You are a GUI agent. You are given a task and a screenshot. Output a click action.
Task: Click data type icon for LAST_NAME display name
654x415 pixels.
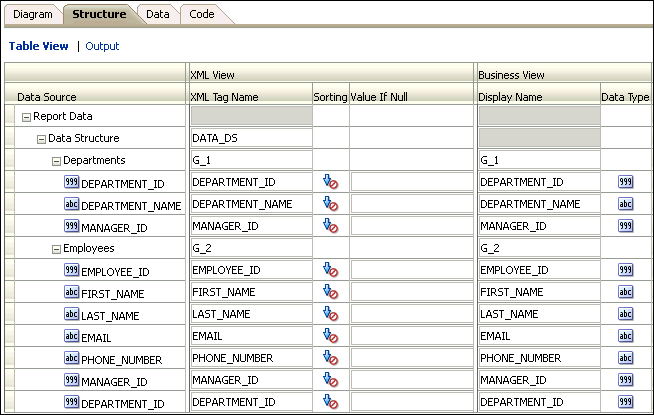click(625, 314)
